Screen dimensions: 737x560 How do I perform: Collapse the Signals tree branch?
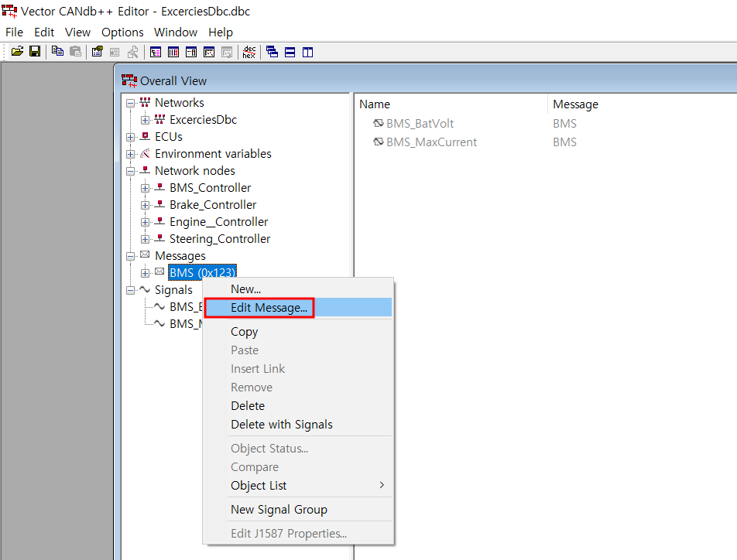point(131,290)
